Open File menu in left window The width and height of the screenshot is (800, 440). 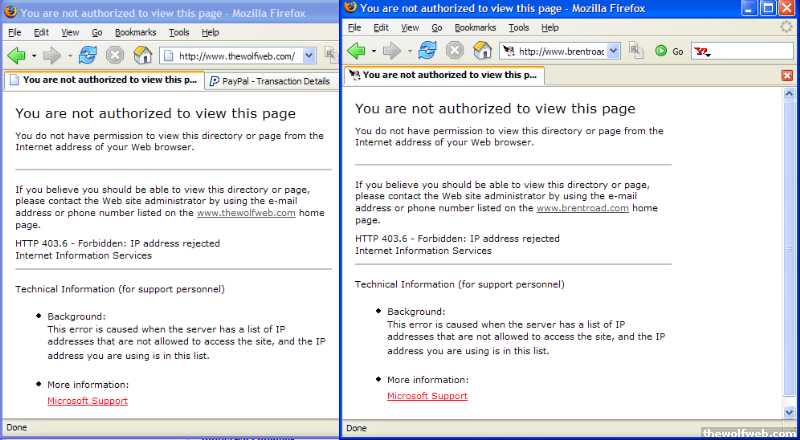pyautogui.click(x=14, y=32)
